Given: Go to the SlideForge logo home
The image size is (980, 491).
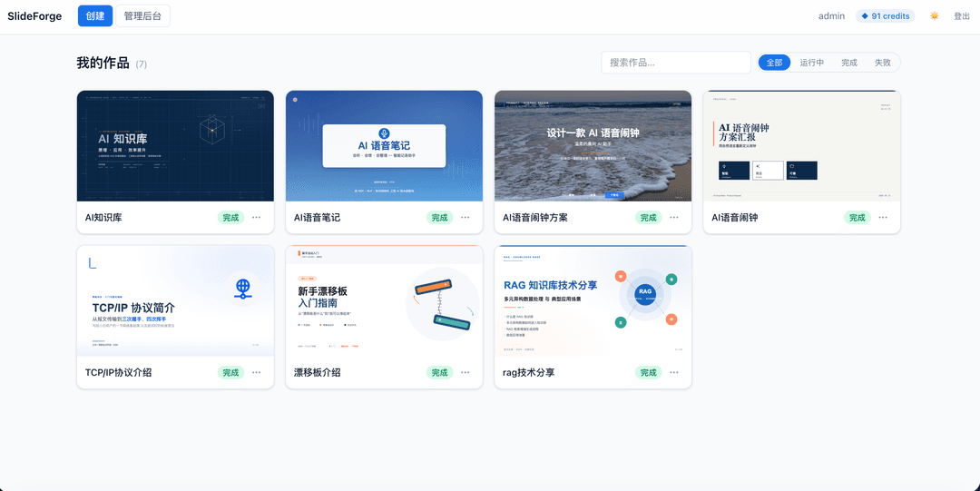Looking at the screenshot, I should coord(34,16).
